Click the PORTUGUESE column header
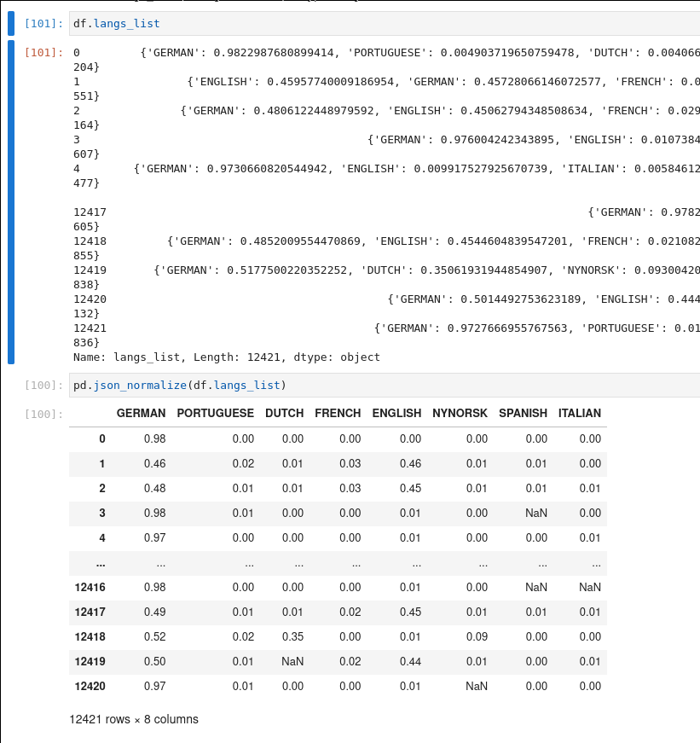This screenshot has width=700, height=743. (215, 414)
